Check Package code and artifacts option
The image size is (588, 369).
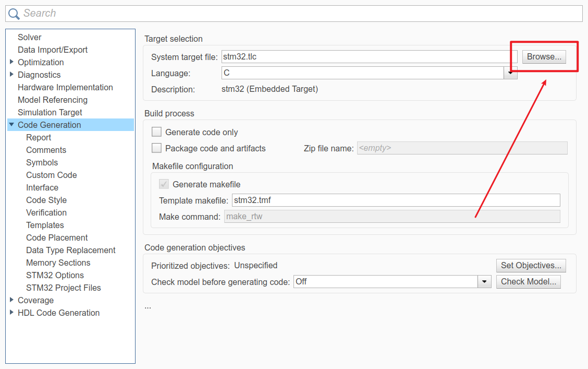(156, 148)
